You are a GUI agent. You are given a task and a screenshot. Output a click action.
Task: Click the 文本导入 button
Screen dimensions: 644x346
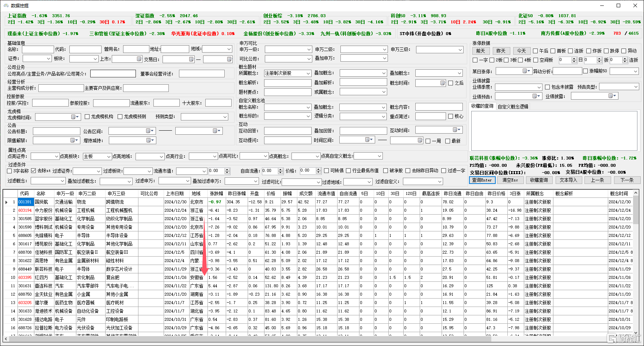tap(568, 180)
